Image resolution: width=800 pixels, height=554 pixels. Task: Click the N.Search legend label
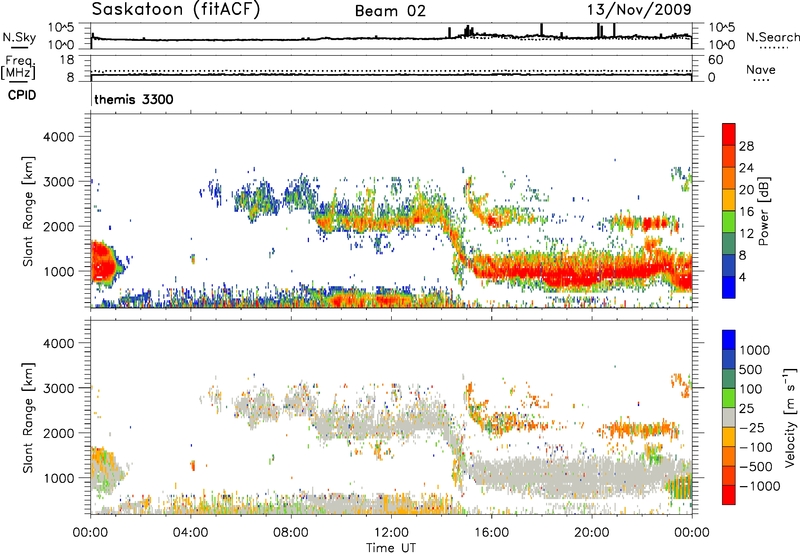click(x=772, y=37)
